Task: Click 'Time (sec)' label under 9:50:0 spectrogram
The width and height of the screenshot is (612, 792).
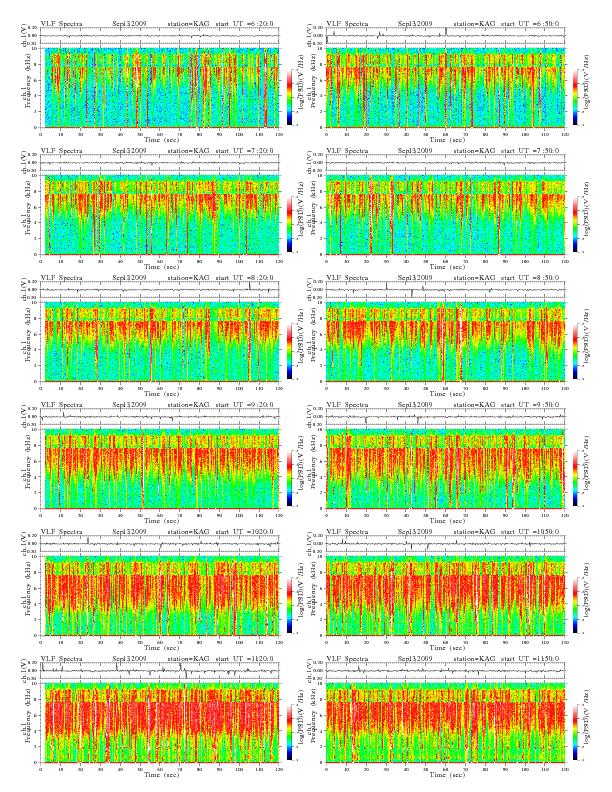Action: coord(447,521)
